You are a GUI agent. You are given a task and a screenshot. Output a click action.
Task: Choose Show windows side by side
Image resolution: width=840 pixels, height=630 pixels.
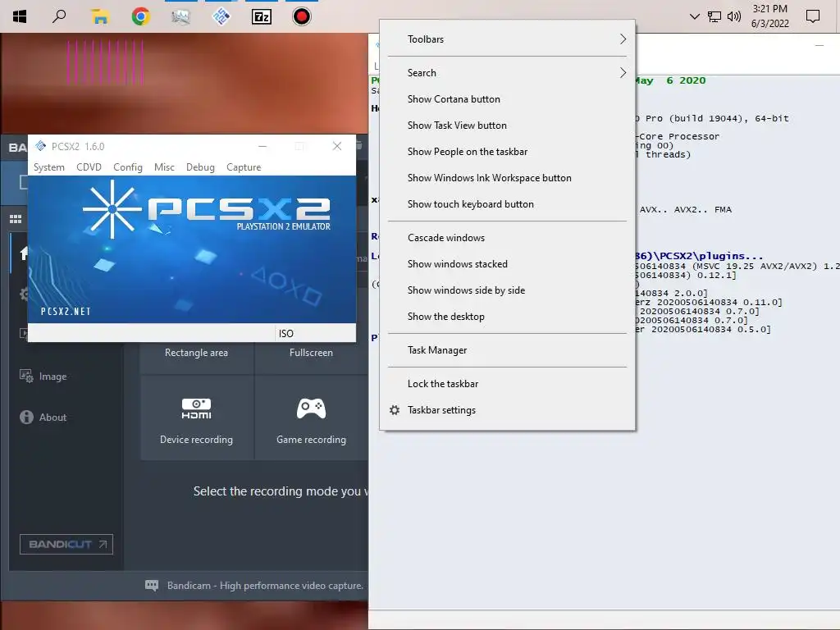pyautogui.click(x=507, y=290)
